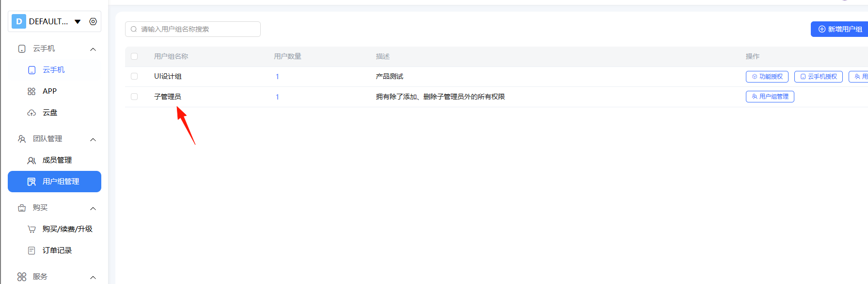The image size is (868, 284).
Task: Check the UI设计组 row checkbox
Action: [x=134, y=76]
